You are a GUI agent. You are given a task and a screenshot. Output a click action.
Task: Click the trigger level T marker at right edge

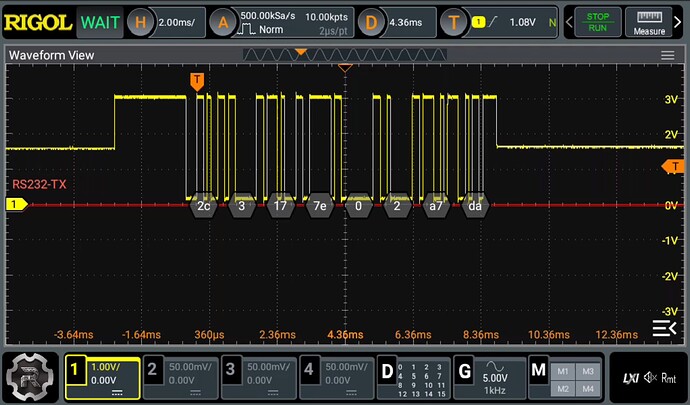(673, 166)
